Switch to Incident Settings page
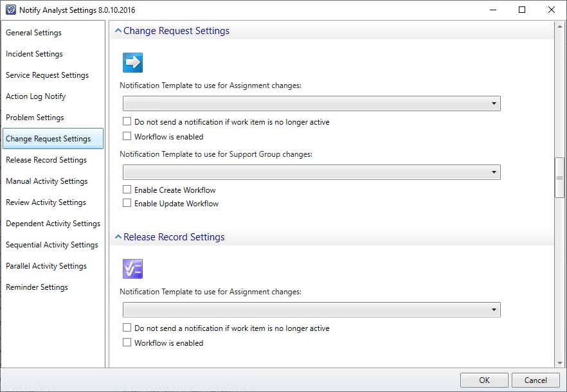The height and width of the screenshot is (392, 567). coord(35,54)
